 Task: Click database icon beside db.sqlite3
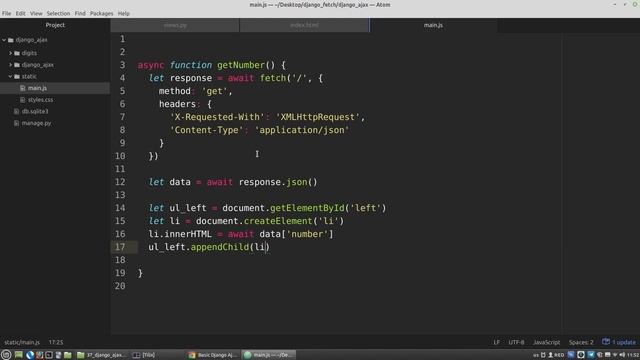click(16, 111)
